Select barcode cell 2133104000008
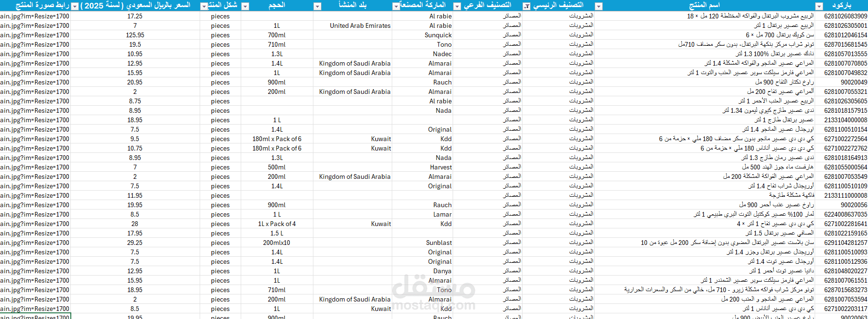The height and width of the screenshot is (319, 868). coord(842,120)
